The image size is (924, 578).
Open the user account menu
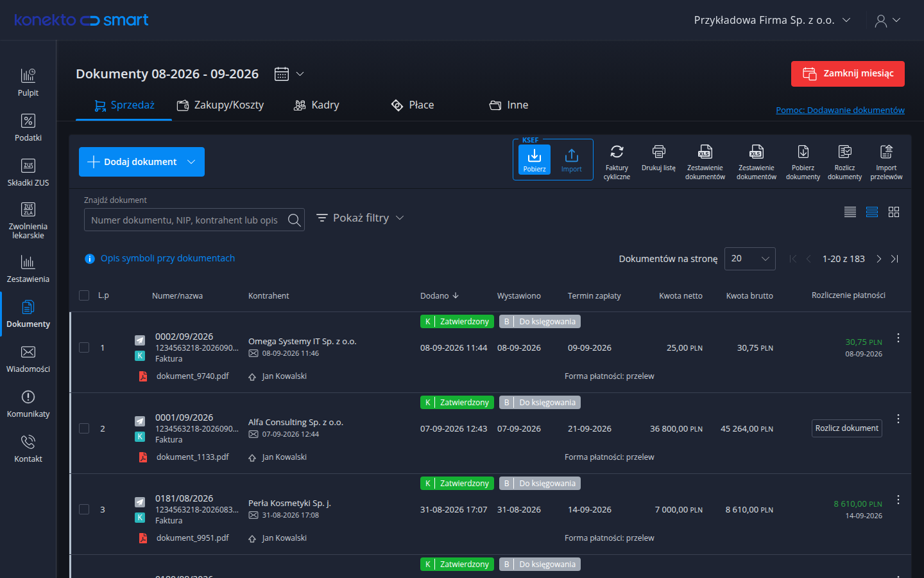pyautogui.click(x=887, y=21)
